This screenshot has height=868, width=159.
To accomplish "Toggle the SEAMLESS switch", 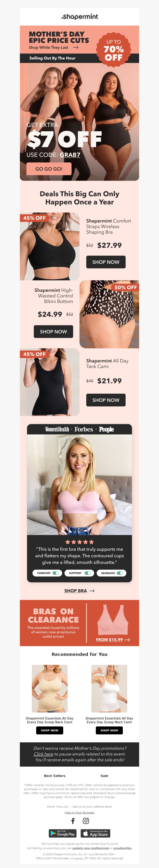I will pos(120,573).
